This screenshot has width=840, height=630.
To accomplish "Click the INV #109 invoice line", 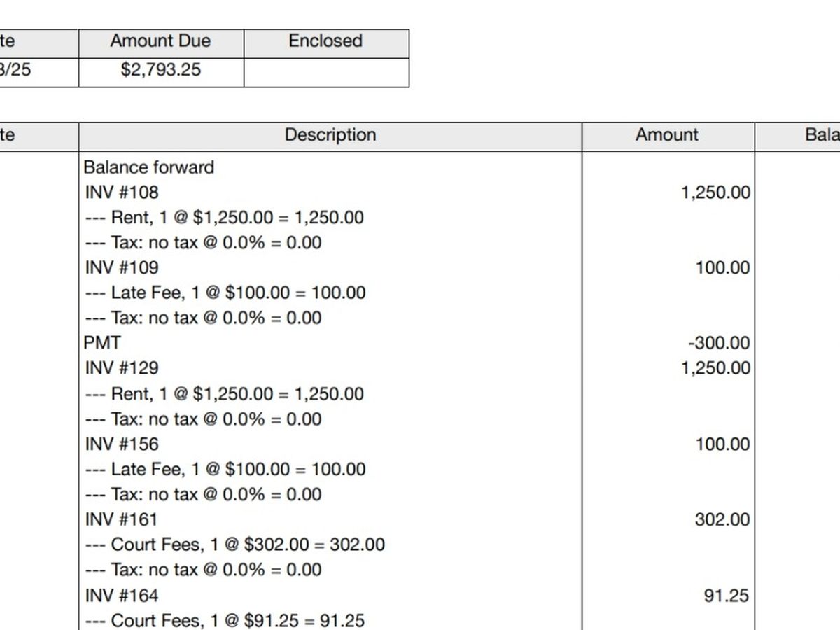I will (x=122, y=267).
